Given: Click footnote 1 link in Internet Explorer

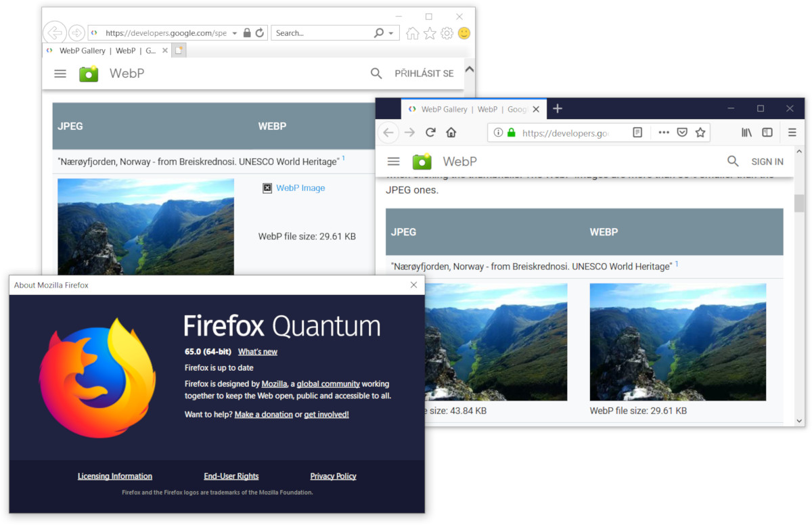Looking at the screenshot, I should click(343, 158).
